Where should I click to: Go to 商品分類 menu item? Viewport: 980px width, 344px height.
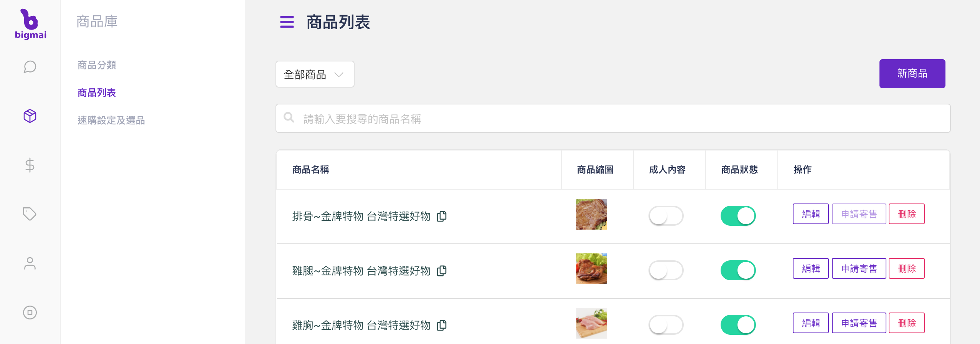pyautogui.click(x=97, y=65)
